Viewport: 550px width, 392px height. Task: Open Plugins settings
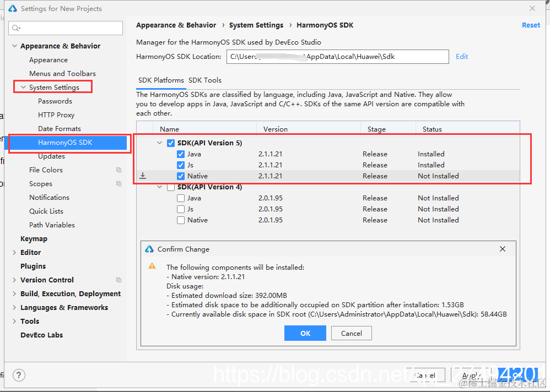33,266
